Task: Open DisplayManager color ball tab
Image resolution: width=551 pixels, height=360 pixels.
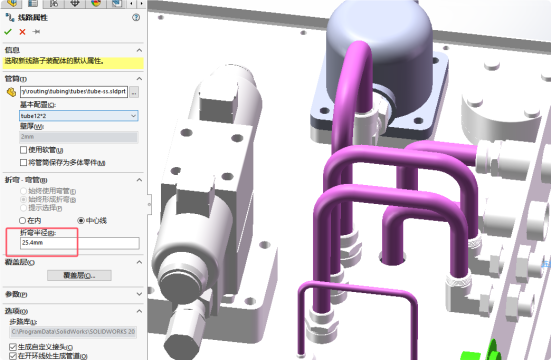Action: [96, 4]
